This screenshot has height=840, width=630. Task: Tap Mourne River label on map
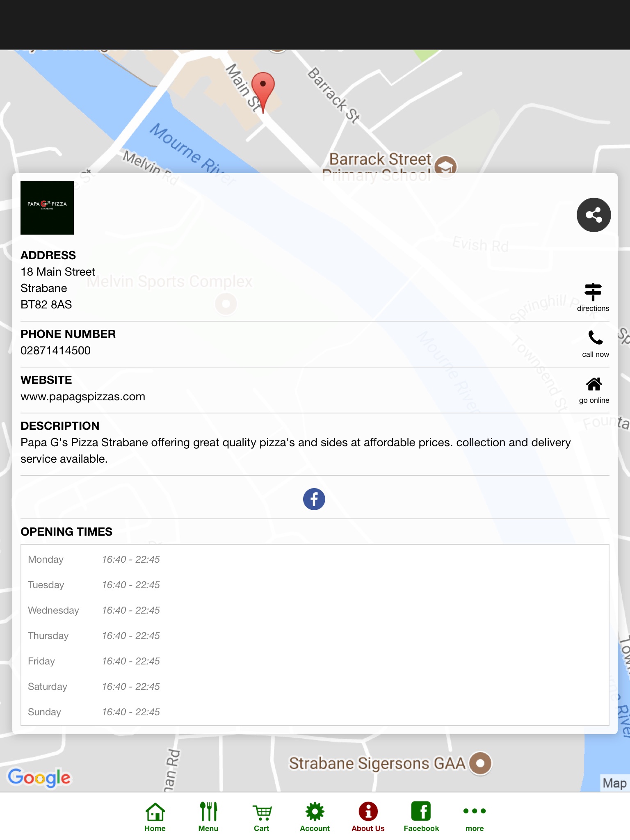[x=193, y=154]
